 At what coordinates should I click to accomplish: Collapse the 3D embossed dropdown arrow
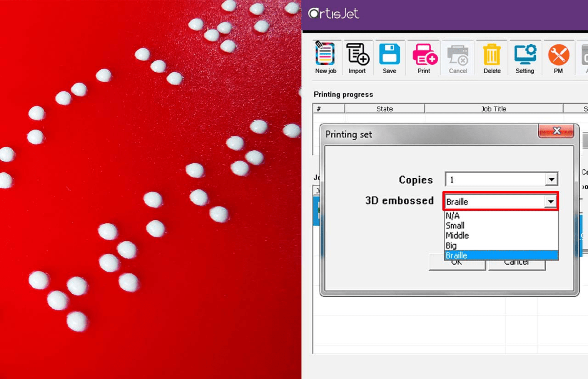pyautogui.click(x=550, y=202)
